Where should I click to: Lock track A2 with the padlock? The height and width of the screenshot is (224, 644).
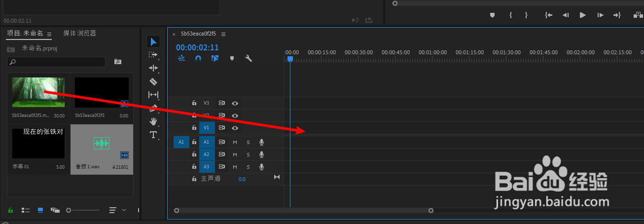click(x=194, y=154)
